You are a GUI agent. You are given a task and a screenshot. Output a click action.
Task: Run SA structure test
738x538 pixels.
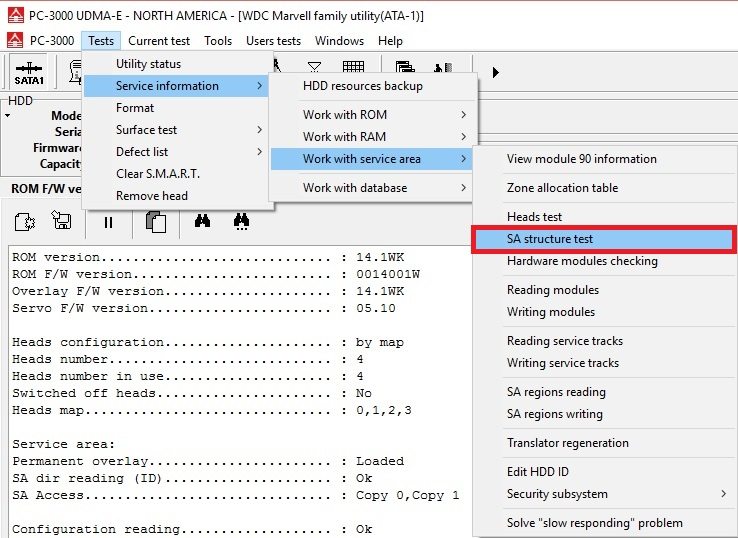click(x=605, y=239)
